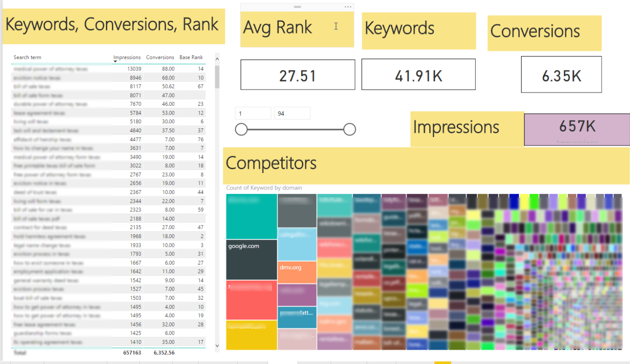Sort table by Conversions column header

pyautogui.click(x=160, y=57)
